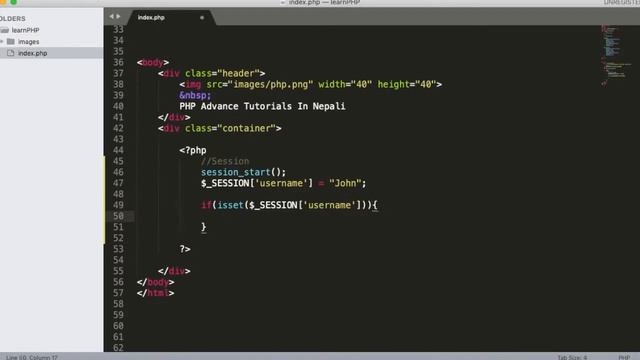640x360 pixels.
Task: Click the index.php file icon
Action: click(x=11, y=53)
